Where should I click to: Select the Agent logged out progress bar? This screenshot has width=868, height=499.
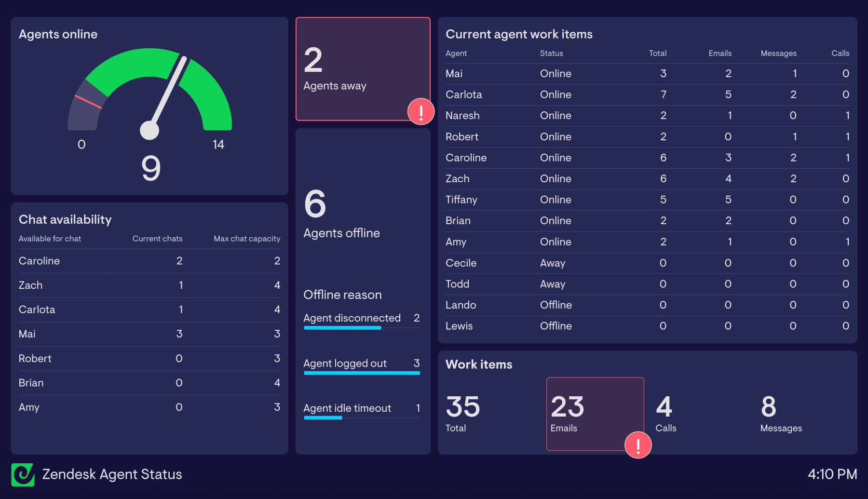point(362,373)
